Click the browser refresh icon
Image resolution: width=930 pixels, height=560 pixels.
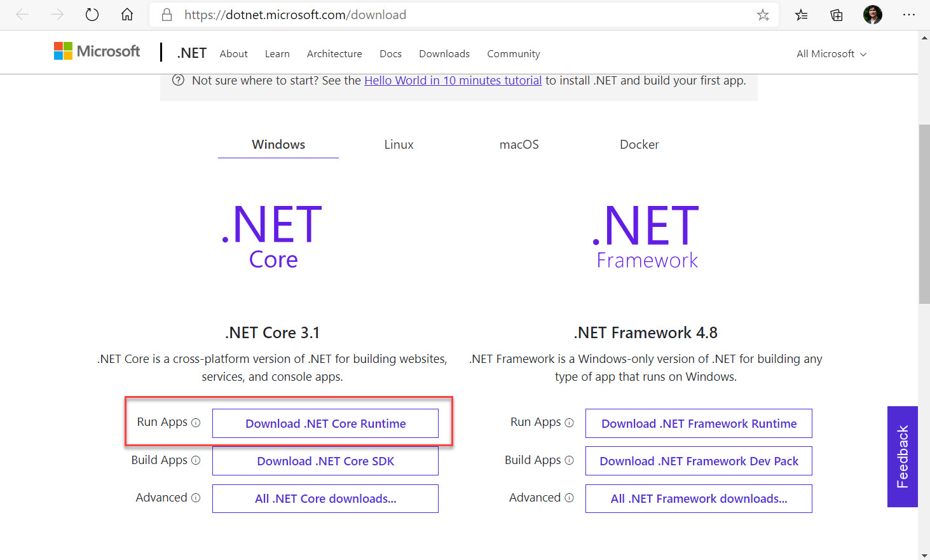pyautogui.click(x=92, y=15)
